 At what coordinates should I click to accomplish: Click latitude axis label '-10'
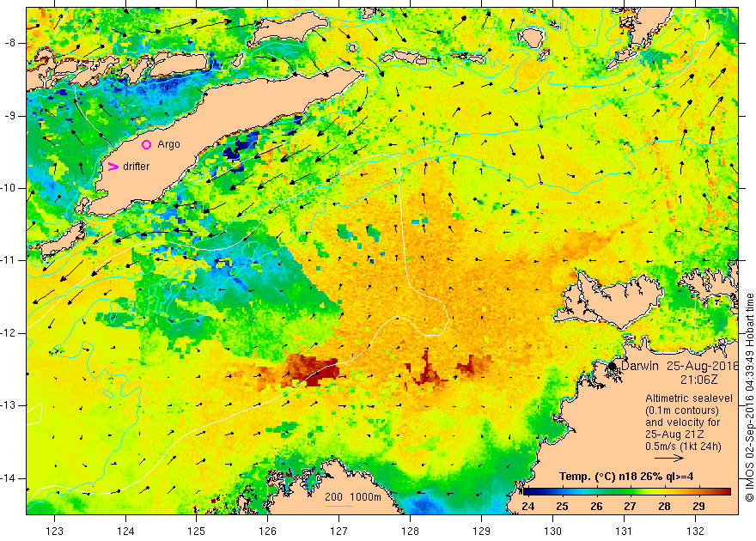9,188
